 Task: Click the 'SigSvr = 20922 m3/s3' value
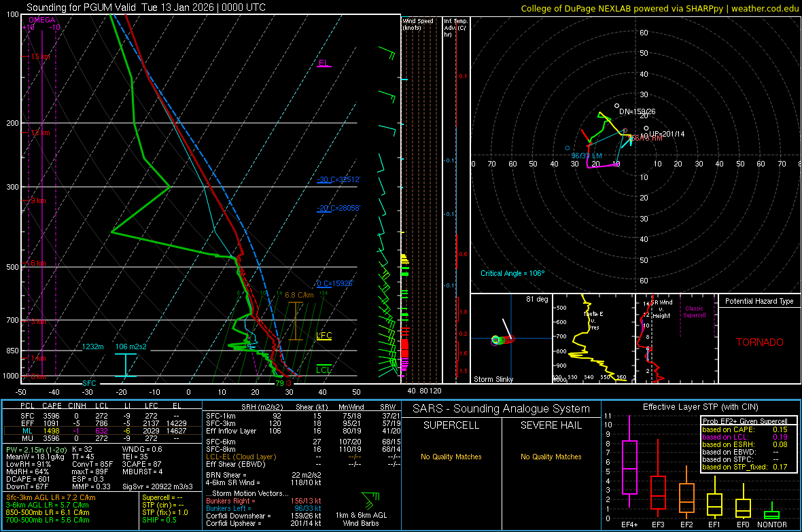158,486
